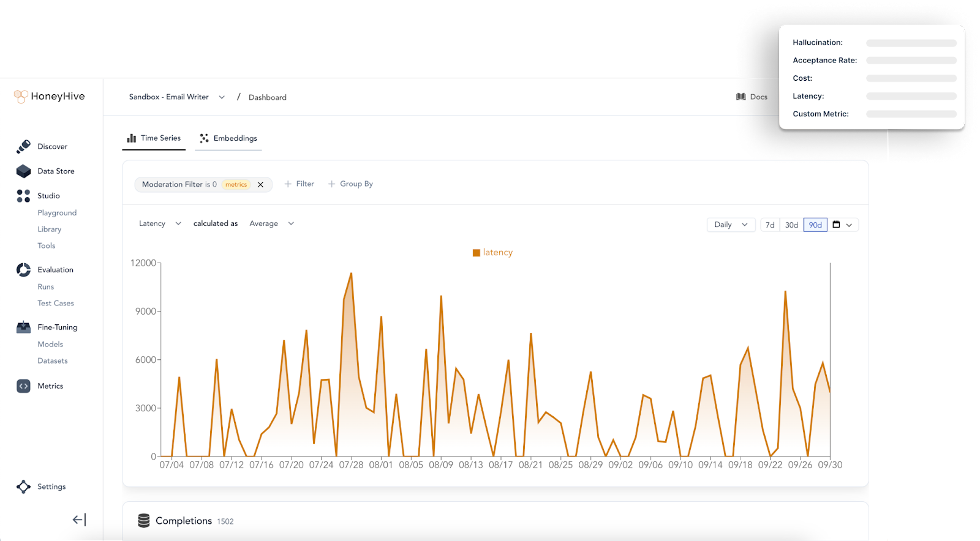The height and width of the screenshot is (541, 980).
Task: Click the Custom Metric progress bar
Action: tap(911, 114)
